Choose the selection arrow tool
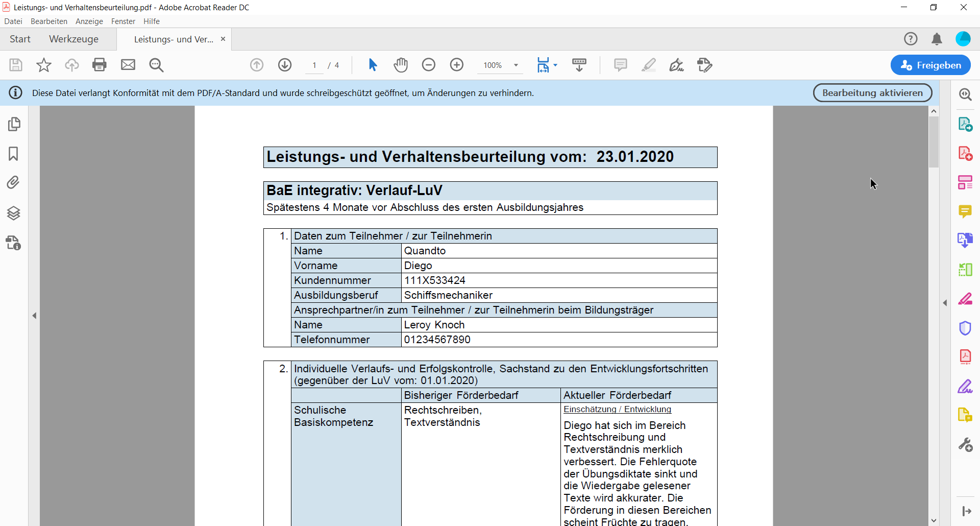The width and height of the screenshot is (980, 526). 373,65
